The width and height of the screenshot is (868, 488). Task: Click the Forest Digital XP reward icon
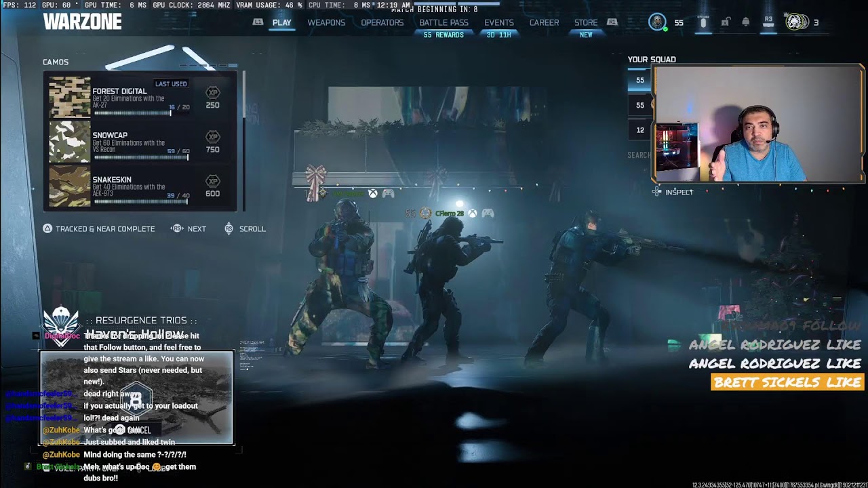click(x=212, y=93)
